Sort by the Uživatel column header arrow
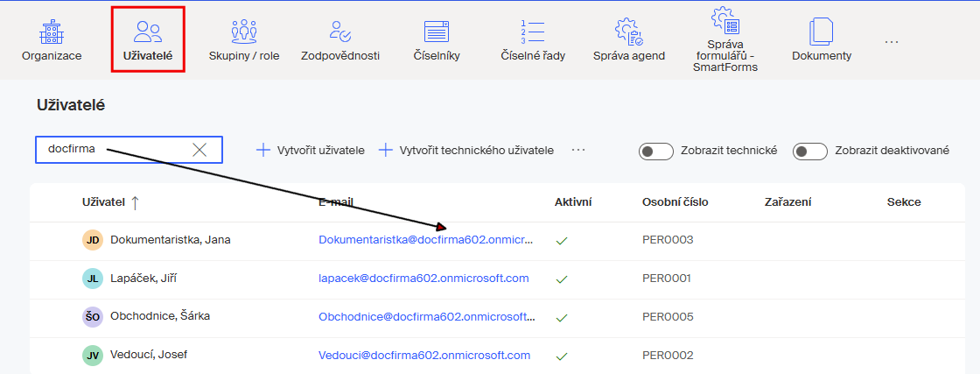The image size is (980, 374). pos(135,202)
